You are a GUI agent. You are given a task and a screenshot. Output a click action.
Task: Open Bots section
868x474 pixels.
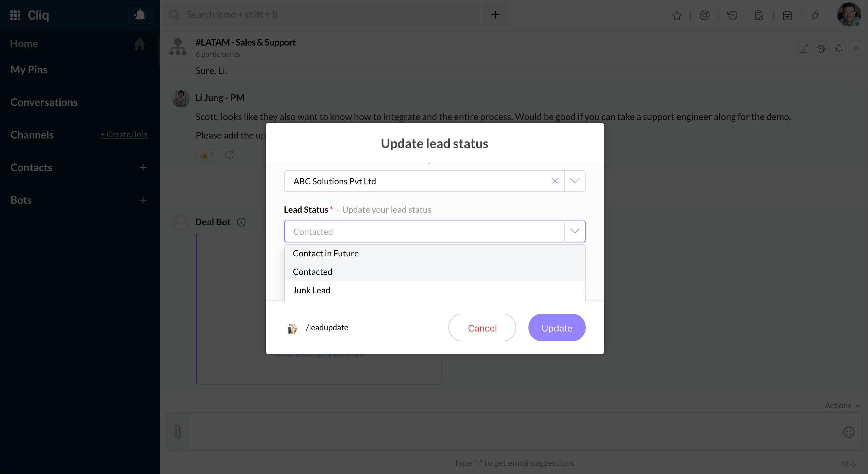[21, 200]
